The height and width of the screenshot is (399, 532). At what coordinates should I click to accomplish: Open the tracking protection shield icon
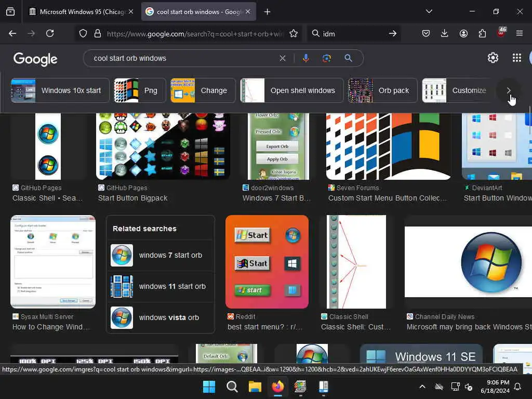[x=83, y=33]
